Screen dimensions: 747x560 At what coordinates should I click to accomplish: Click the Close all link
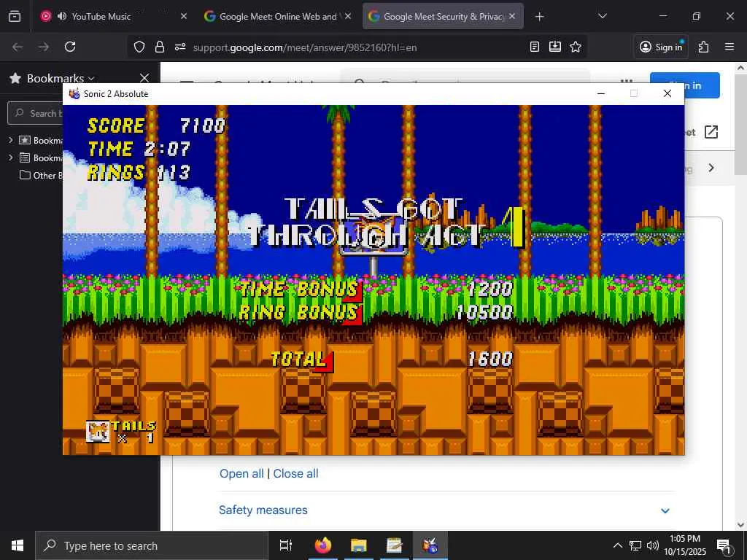pos(295,473)
